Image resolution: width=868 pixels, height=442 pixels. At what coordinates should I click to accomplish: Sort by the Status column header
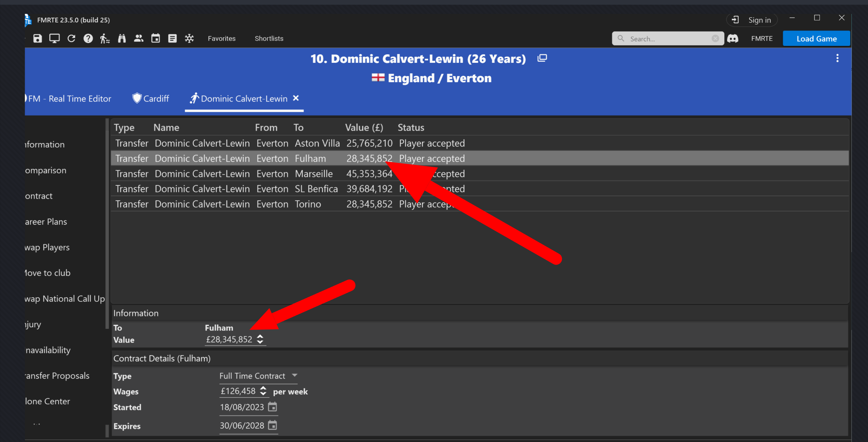coord(411,127)
